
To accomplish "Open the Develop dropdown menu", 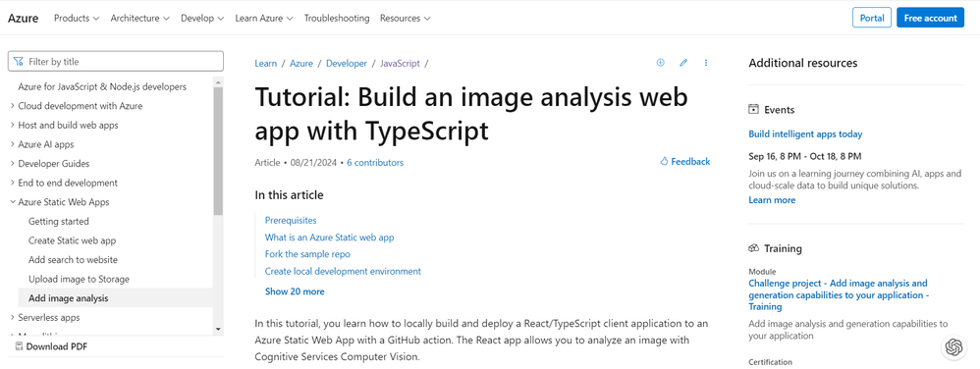I will click(x=202, y=18).
